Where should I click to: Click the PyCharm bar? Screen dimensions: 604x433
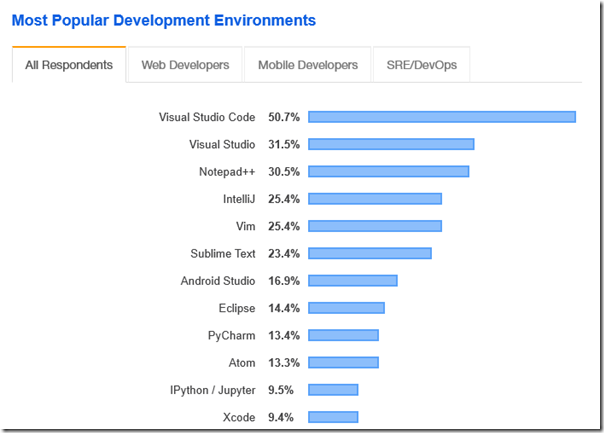pos(344,336)
